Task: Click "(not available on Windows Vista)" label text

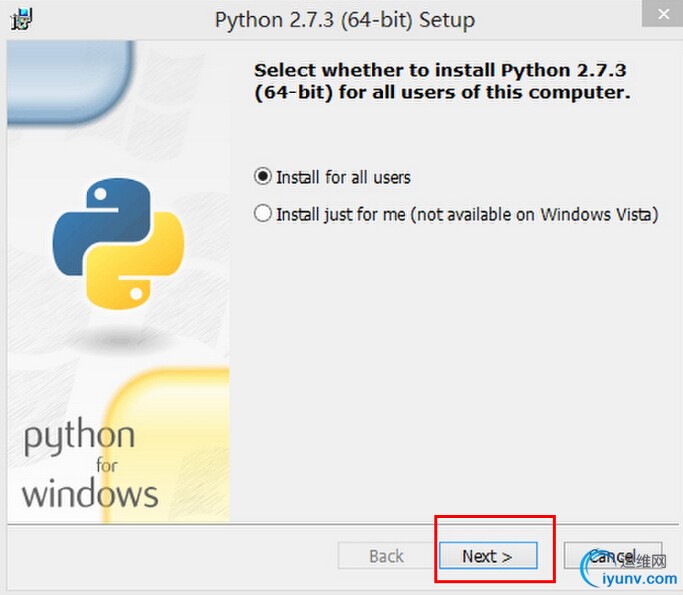Action: 535,214
